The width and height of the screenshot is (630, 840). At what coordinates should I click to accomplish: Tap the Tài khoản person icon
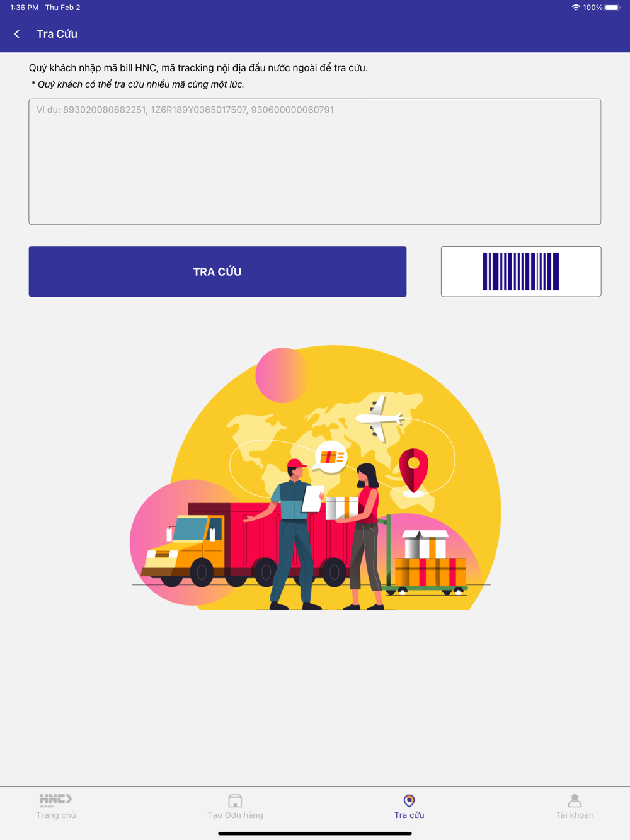575,800
